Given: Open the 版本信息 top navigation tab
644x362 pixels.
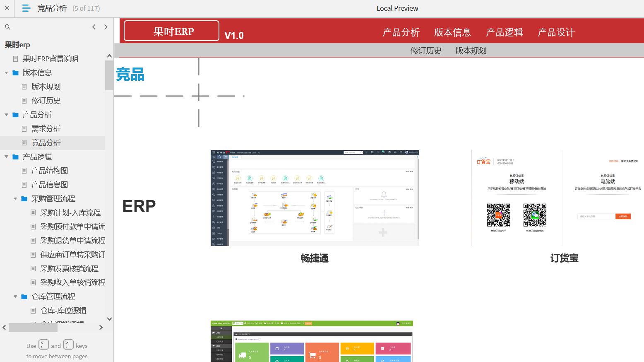Looking at the screenshot, I should (452, 32).
